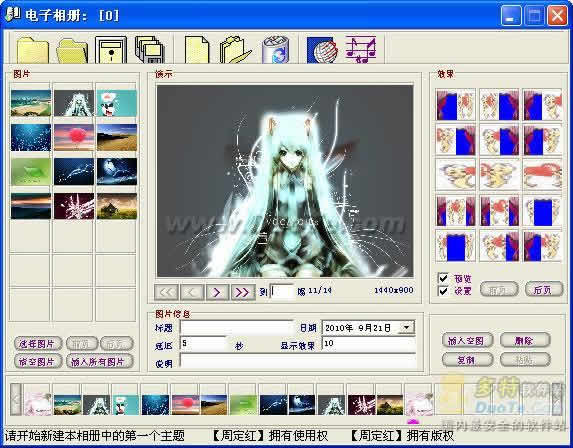Viewport: 573px width, 448px height.
Task: Go to next slide with > button
Action: pyautogui.click(x=217, y=292)
